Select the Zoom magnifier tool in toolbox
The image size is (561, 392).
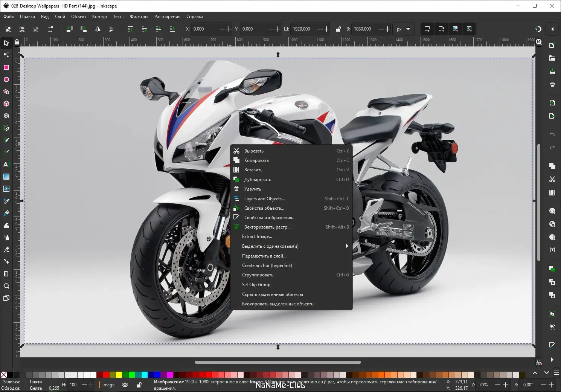click(6, 286)
